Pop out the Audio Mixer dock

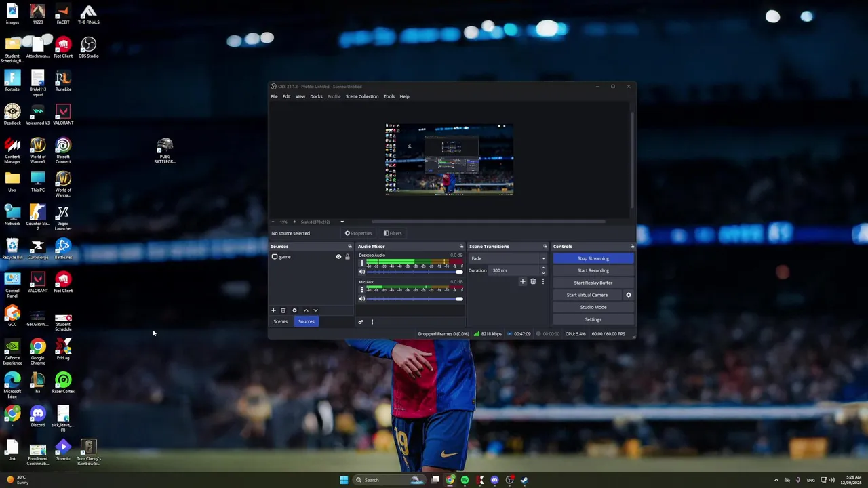[x=461, y=247]
